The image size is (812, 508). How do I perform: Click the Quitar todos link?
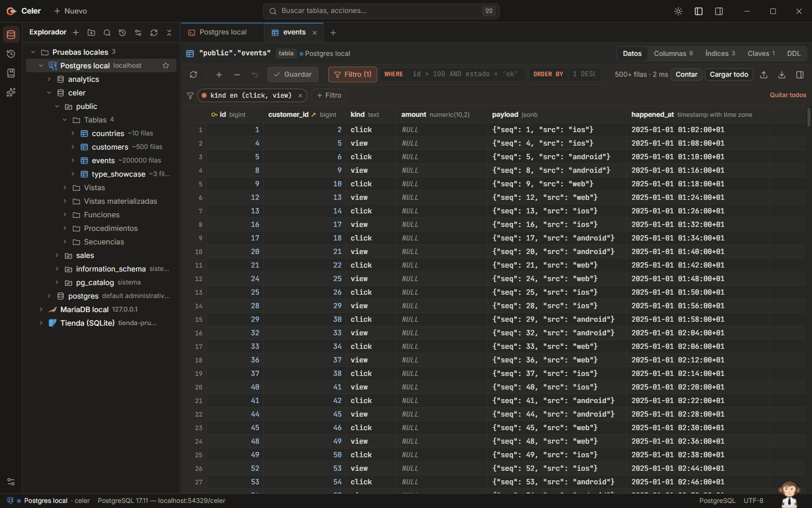point(788,95)
